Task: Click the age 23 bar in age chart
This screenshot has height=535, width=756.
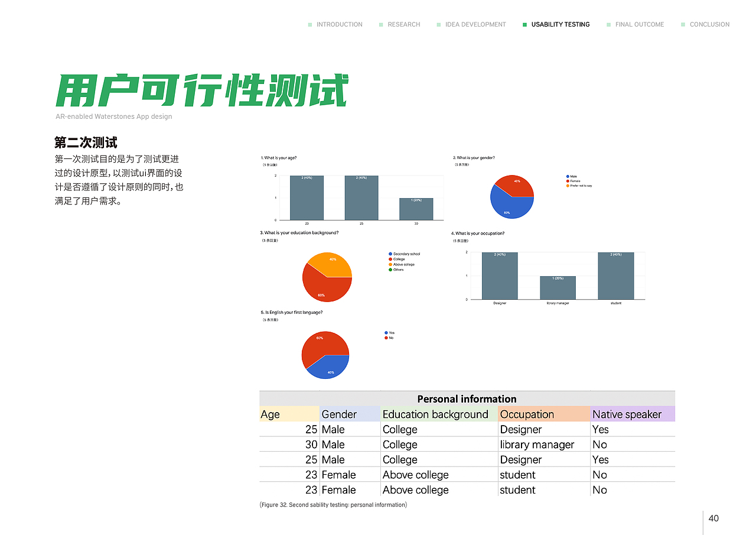Action: tap(307, 198)
